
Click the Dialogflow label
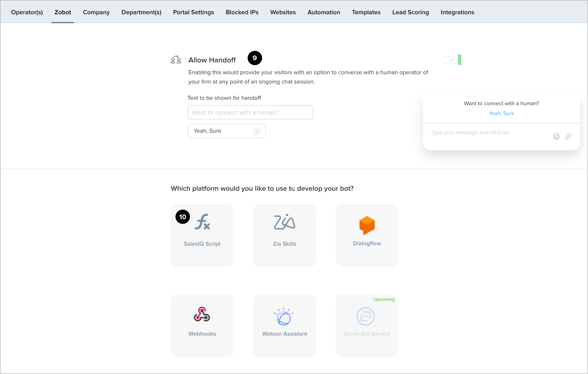point(367,243)
